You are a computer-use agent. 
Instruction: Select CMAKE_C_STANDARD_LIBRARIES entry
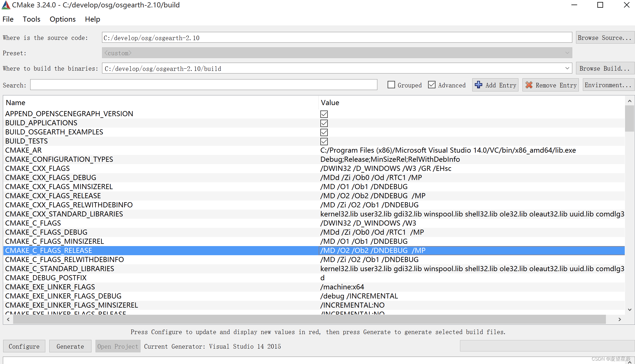(x=60, y=269)
